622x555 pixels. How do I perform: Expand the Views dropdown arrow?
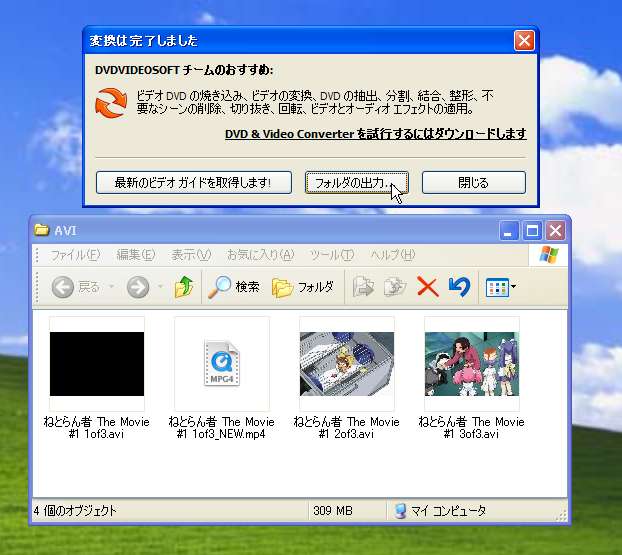click(513, 286)
